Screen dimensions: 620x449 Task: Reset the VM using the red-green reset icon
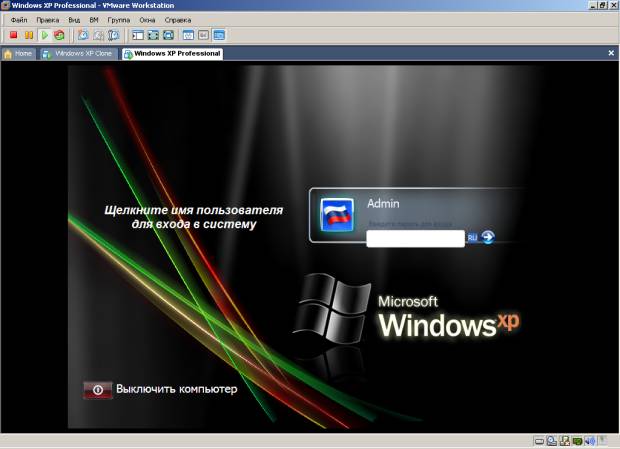pos(59,35)
